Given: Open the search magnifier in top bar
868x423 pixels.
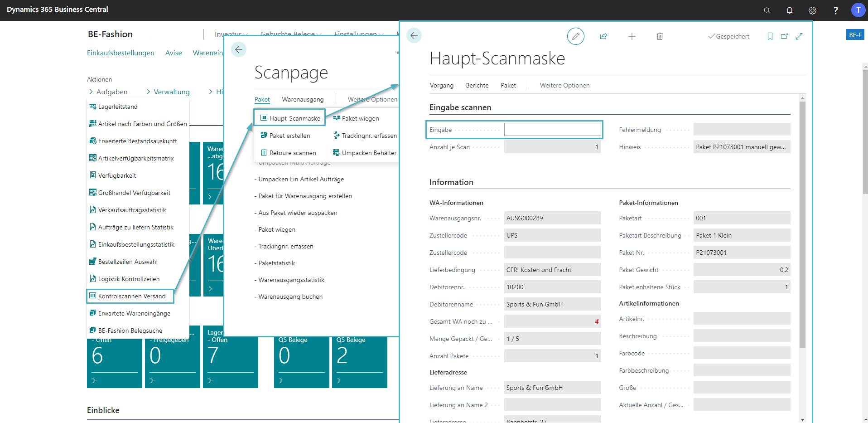Looking at the screenshot, I should 767,10.
